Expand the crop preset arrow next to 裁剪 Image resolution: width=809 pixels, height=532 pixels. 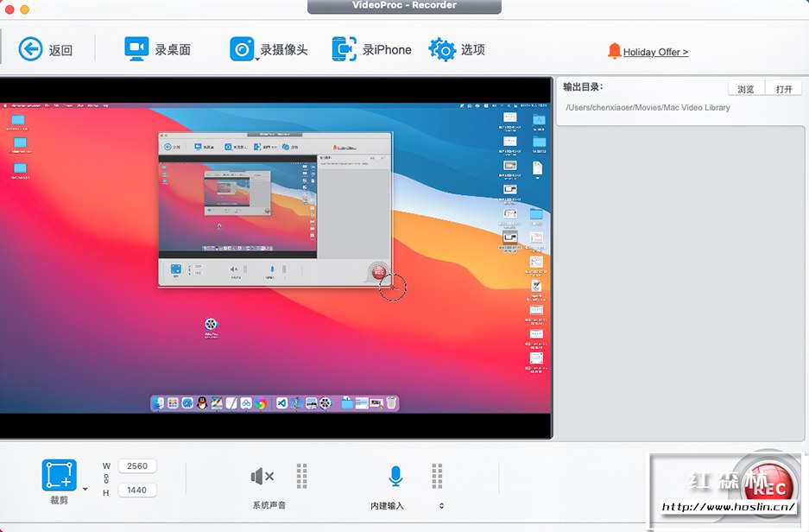(85, 489)
